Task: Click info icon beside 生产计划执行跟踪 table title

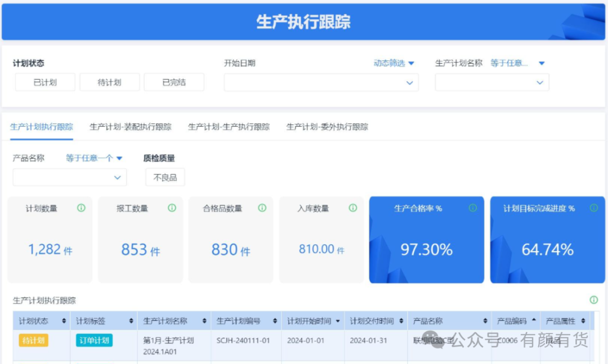Action: coord(593,300)
